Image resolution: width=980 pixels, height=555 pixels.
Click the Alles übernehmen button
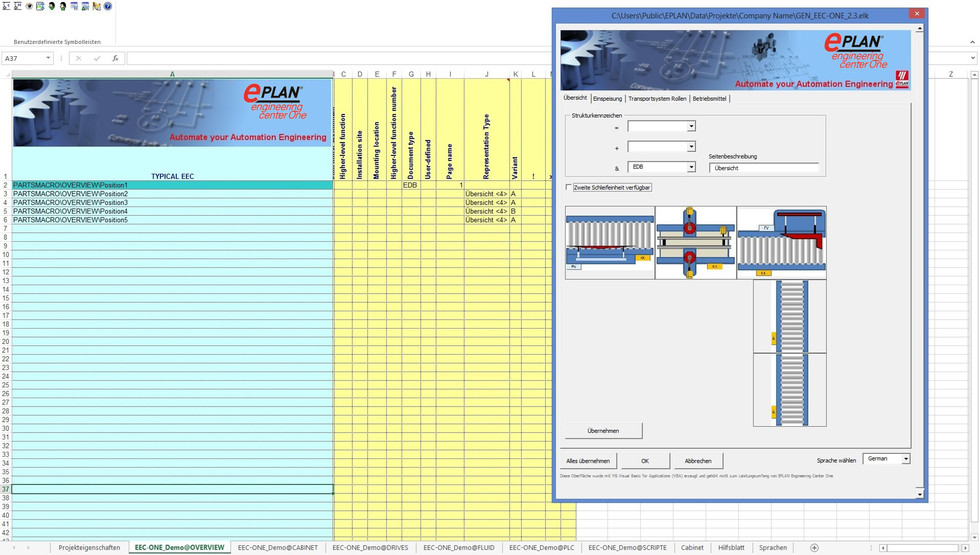coord(588,461)
